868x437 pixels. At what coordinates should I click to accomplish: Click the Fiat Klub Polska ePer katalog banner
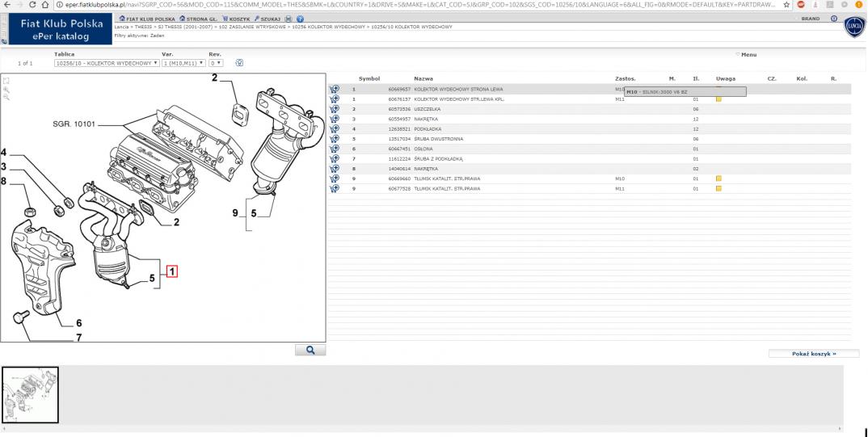click(x=61, y=29)
